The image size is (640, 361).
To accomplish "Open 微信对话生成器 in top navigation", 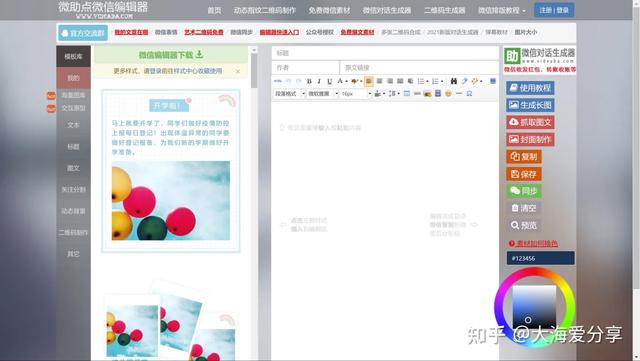I will coord(387,10).
